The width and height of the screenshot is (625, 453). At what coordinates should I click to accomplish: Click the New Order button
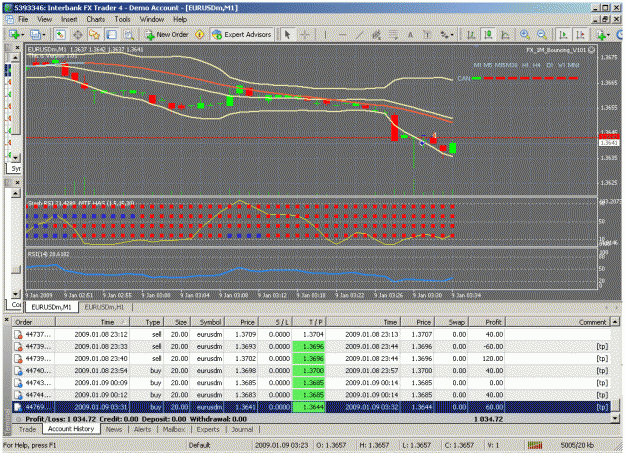tap(167, 35)
